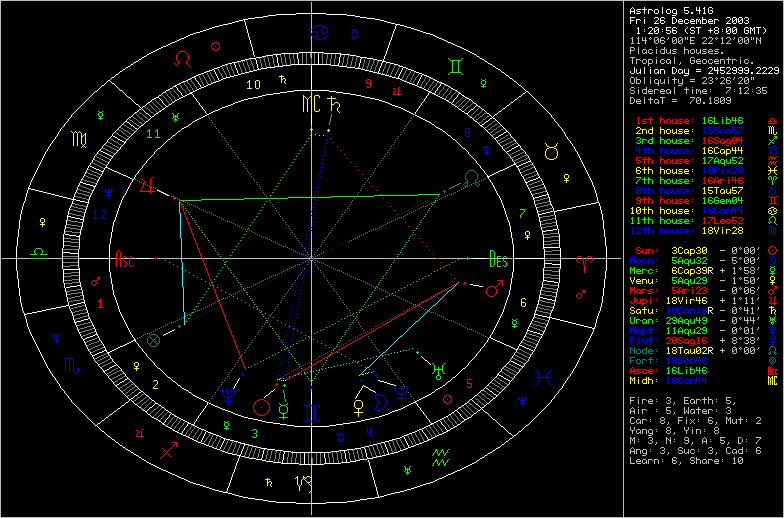Select the Part of Fortune circled-cross symbol

click(153, 340)
